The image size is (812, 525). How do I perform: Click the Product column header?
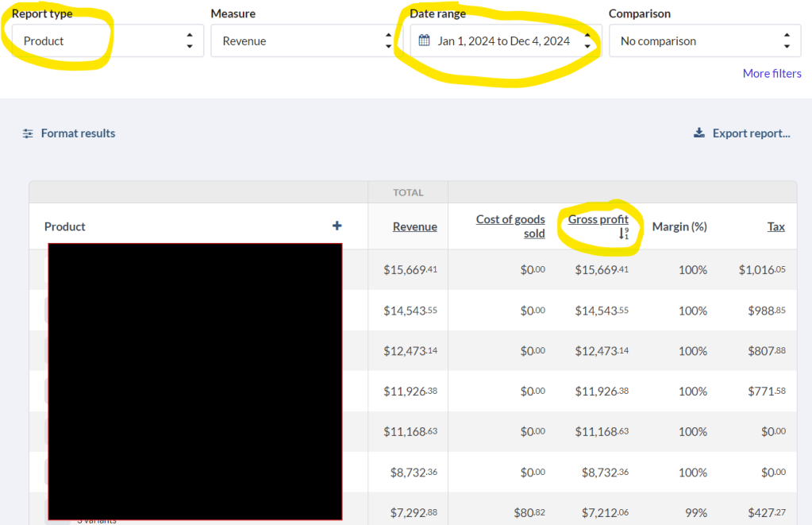[65, 226]
